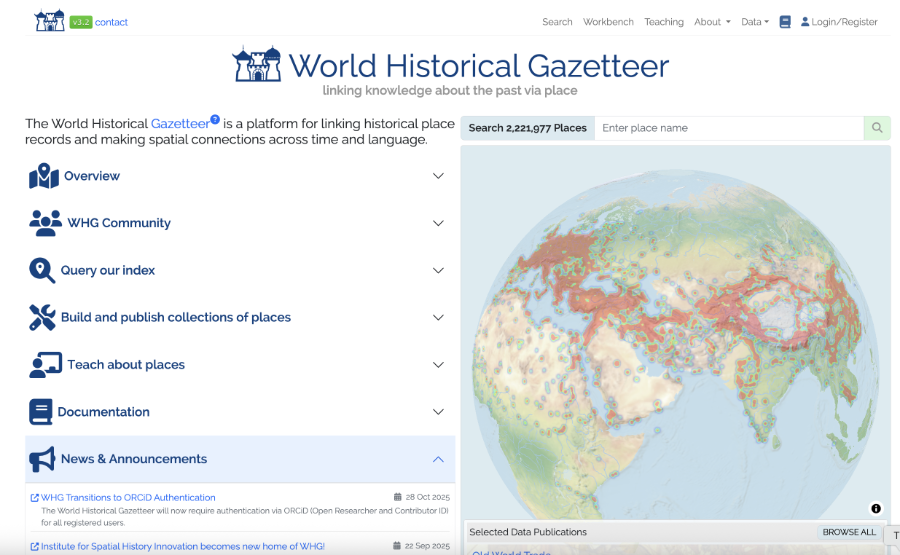Viewport: 900px width, 555px height.
Task: Focus the Enter place name field
Action: pyautogui.click(x=729, y=128)
